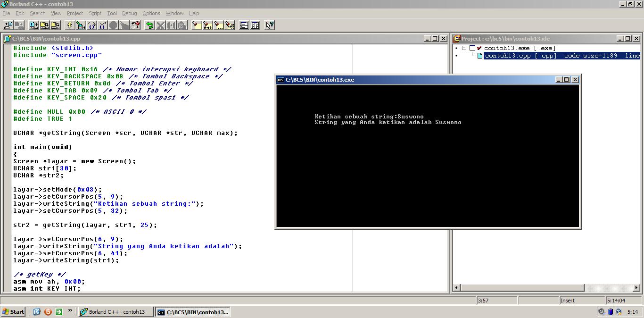The width and height of the screenshot is (644, 318).
Task: Maximize the contoh13.cpp editor window
Action: click(435, 39)
